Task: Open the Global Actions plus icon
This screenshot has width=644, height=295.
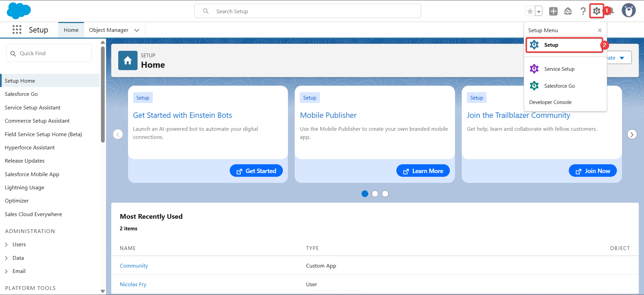Action: (553, 11)
